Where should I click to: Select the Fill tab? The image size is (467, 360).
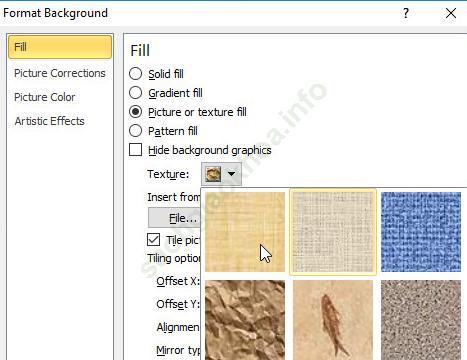(60, 47)
